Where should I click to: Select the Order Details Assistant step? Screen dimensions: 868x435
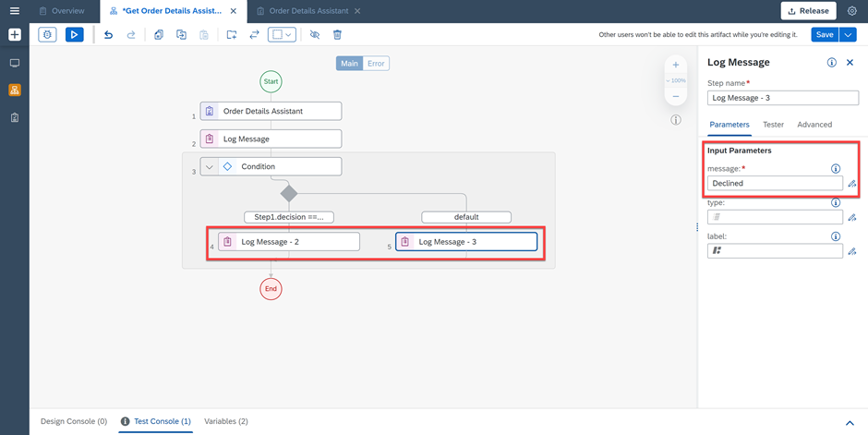pos(271,111)
